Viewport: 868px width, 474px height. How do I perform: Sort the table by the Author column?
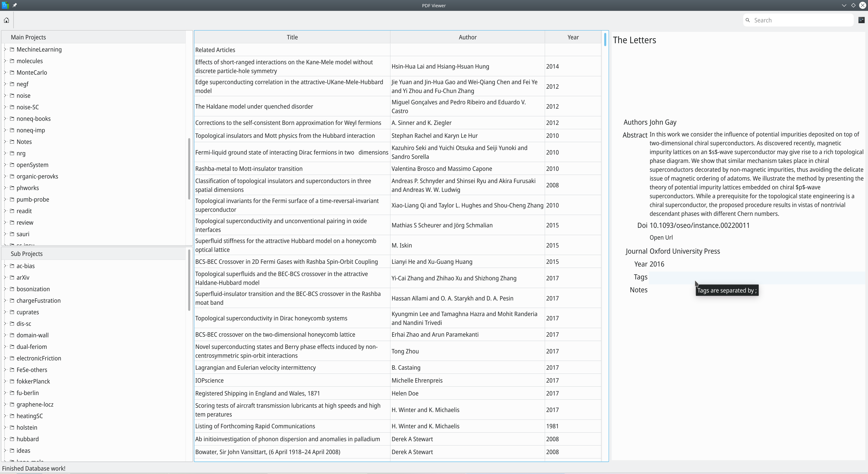[x=467, y=37]
